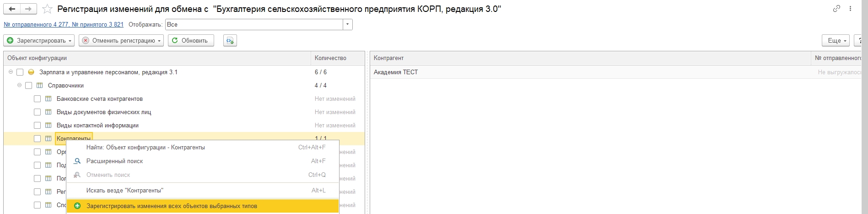Viewport: 868px width, 214px height.
Task: Open the three-dots window menu
Action: click(851, 9)
